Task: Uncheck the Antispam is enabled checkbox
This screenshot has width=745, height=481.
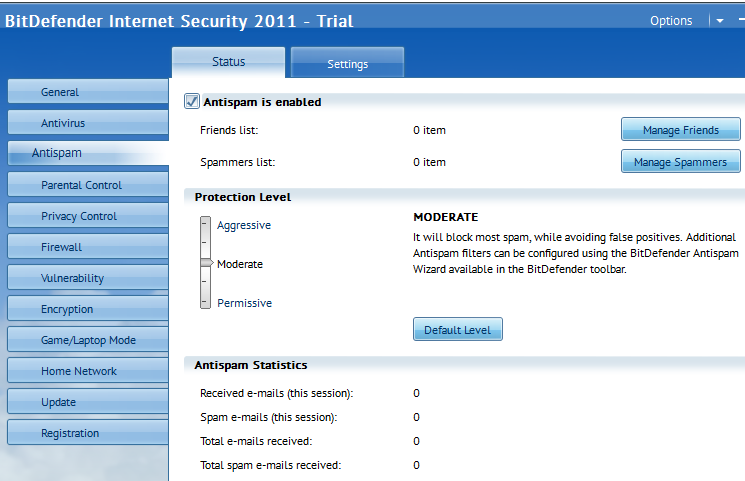Action: pos(192,101)
